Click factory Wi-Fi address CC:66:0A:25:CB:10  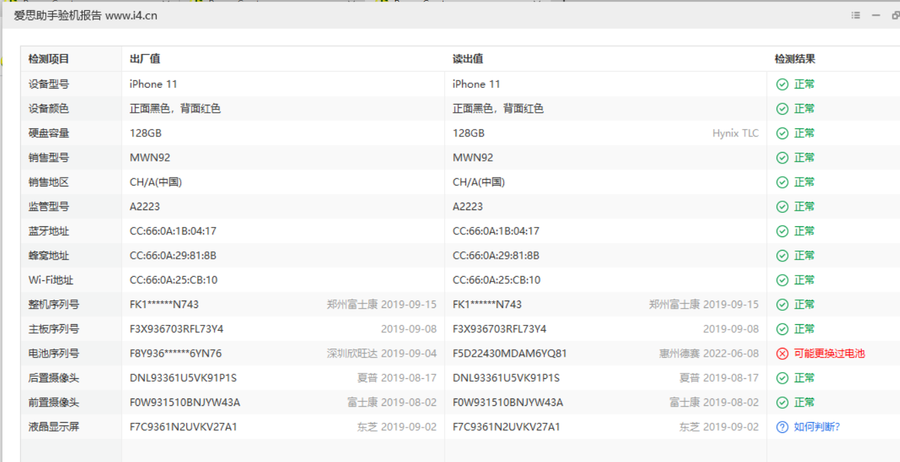tap(173, 280)
